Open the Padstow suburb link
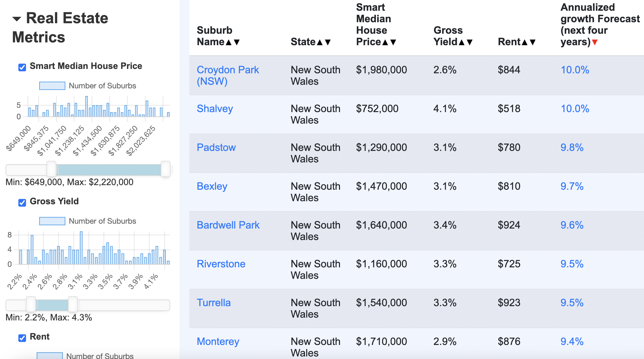 [x=216, y=148]
